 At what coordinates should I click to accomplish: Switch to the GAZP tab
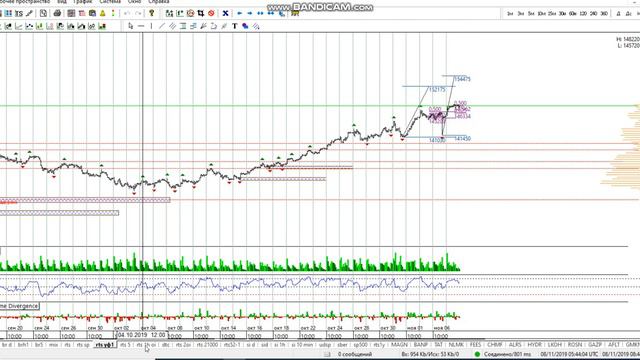(595, 345)
